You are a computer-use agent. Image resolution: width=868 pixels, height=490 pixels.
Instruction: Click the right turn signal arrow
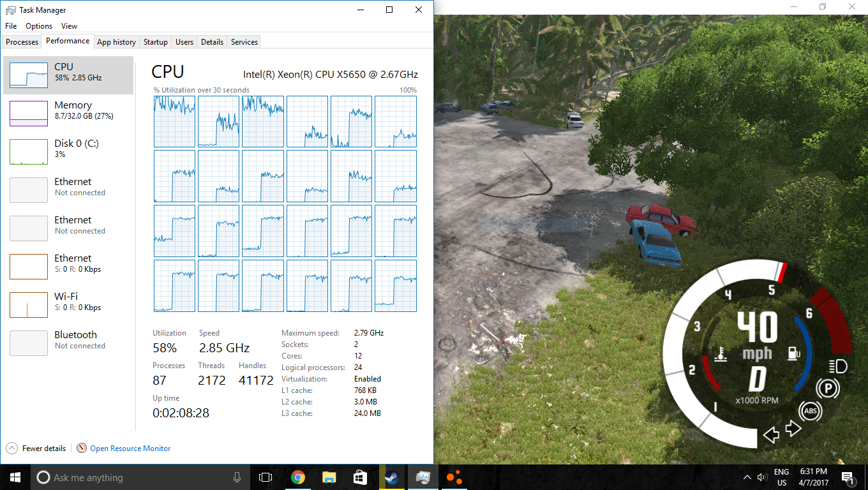(793, 428)
